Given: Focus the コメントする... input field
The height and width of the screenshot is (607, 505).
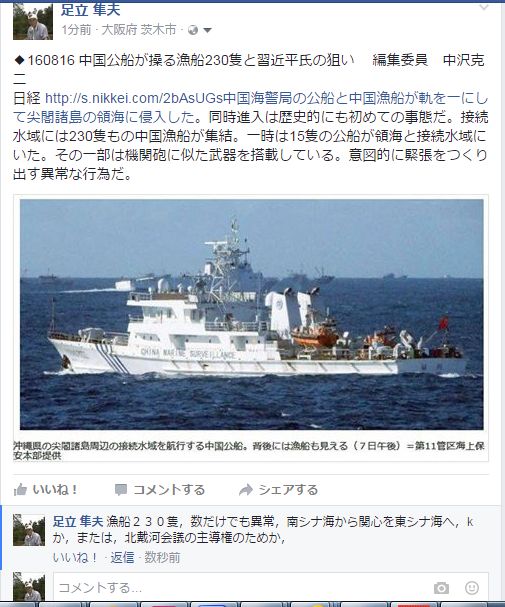Looking at the screenshot, I should click(x=243, y=588).
